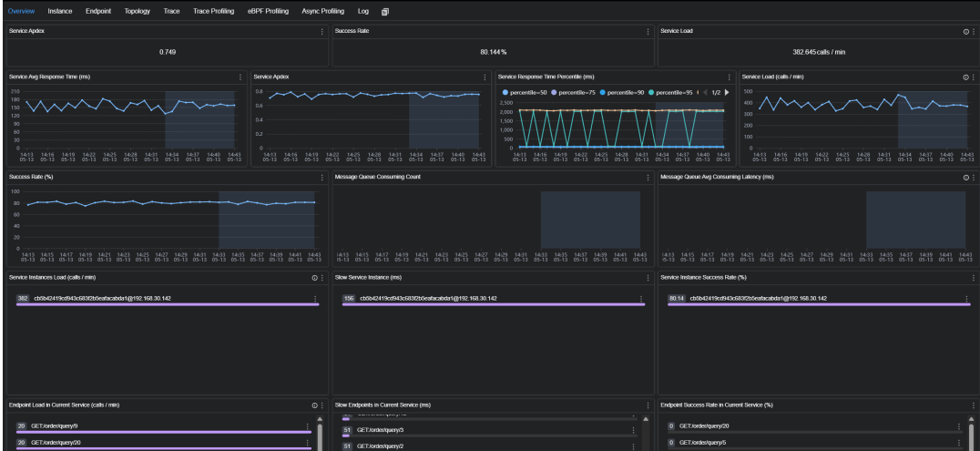
Task: Click scrollbar up arrow in Endpoint Success Rate panel
Action: [x=971, y=419]
